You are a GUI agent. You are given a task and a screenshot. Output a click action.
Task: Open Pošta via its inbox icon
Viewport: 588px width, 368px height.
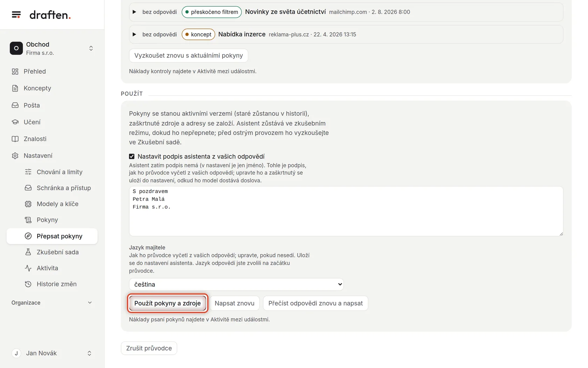pyautogui.click(x=15, y=105)
